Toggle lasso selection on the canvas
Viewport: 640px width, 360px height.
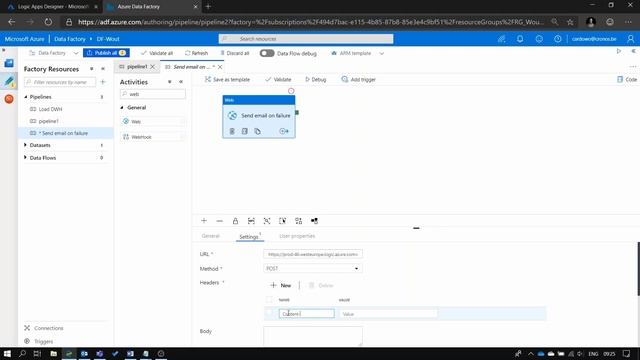(x=282, y=221)
